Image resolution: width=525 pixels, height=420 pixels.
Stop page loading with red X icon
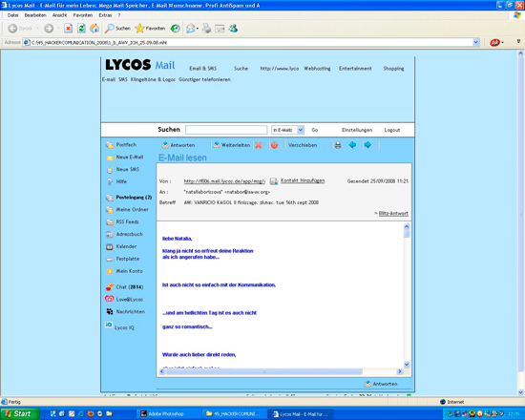click(x=69, y=29)
